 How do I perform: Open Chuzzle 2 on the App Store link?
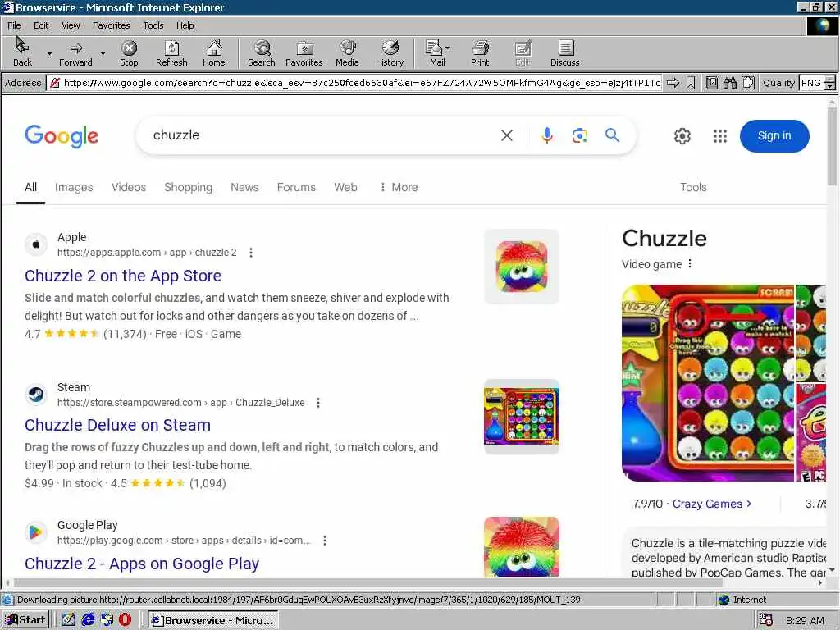pyautogui.click(x=123, y=276)
